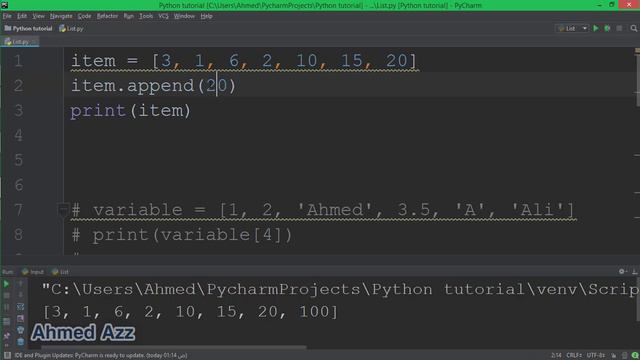Click IDE and Plugin Updates status message

[101, 356]
